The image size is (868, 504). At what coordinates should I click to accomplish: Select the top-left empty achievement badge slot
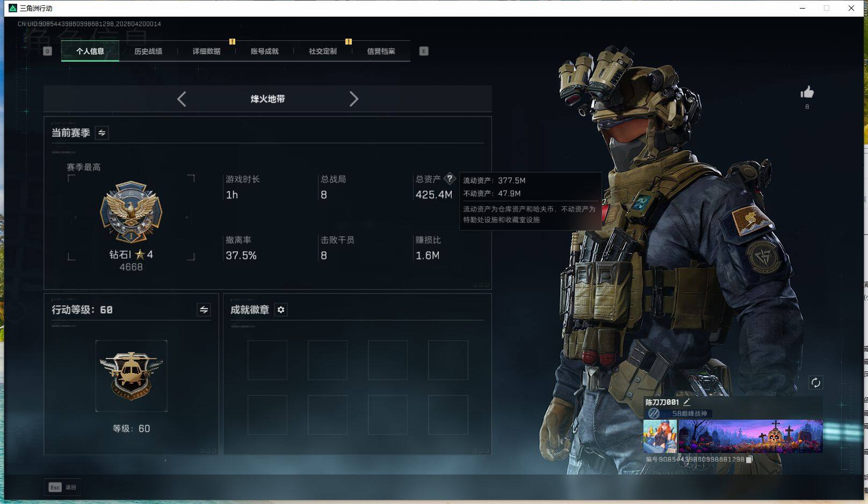point(267,360)
